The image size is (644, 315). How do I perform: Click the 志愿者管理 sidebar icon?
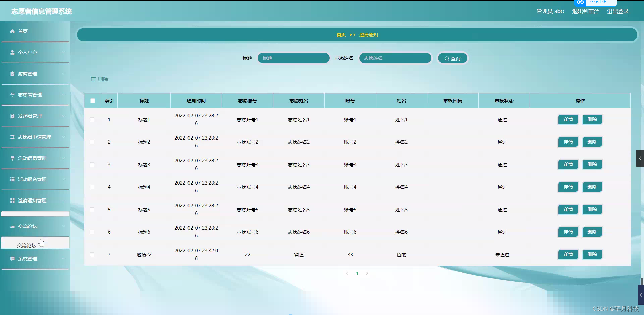point(12,94)
